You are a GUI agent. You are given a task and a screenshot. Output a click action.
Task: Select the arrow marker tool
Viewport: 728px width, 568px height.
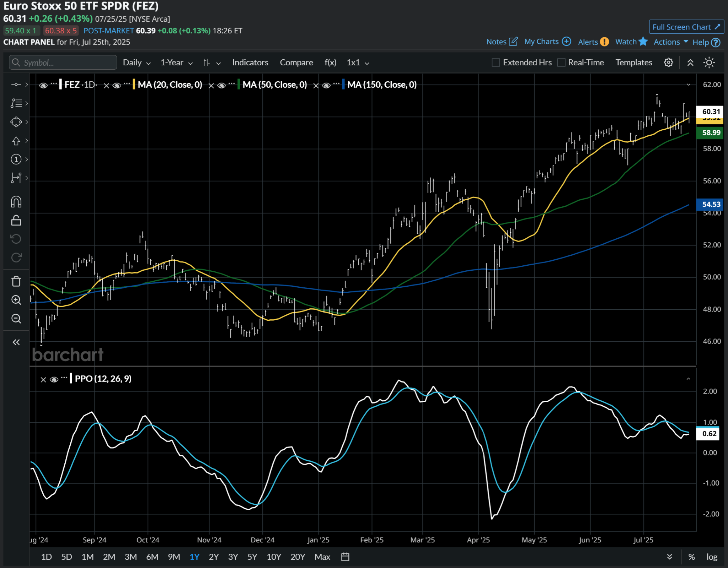(16, 141)
